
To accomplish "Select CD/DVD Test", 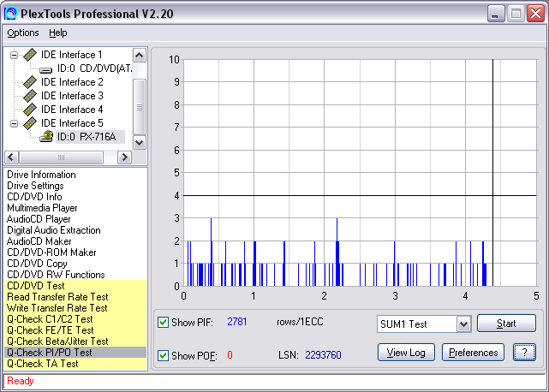I will [x=75, y=286].
